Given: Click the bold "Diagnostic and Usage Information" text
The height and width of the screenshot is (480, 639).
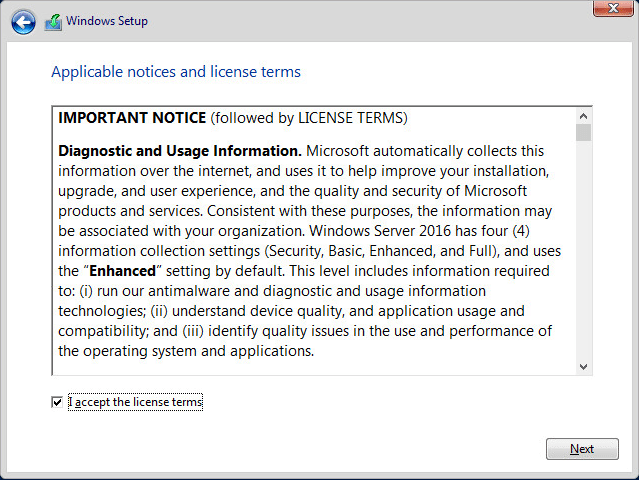Looking at the screenshot, I should click(180, 151).
